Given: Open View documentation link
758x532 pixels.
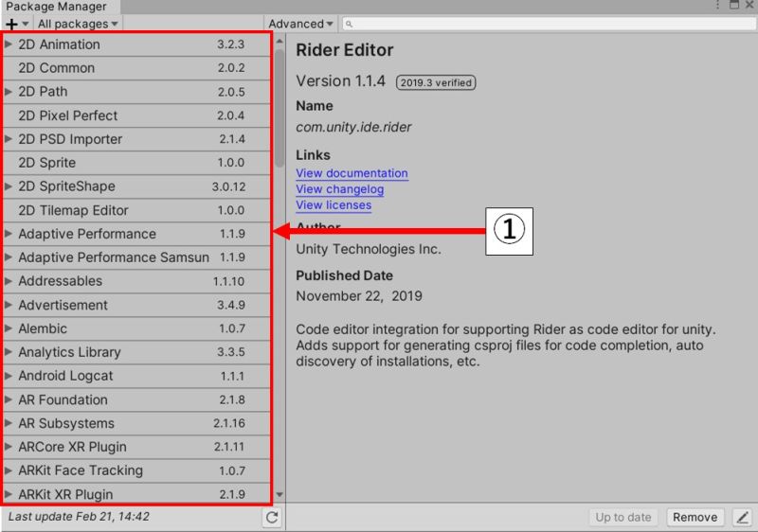Looking at the screenshot, I should (x=352, y=173).
